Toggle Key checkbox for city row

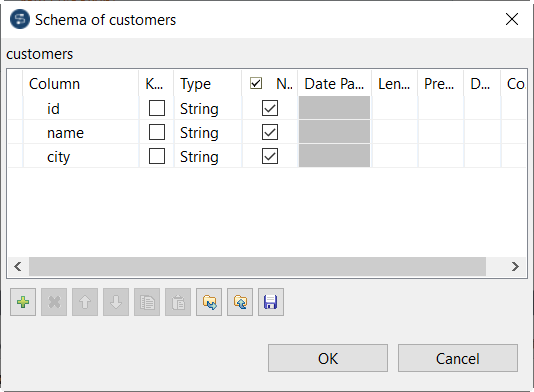point(157,156)
